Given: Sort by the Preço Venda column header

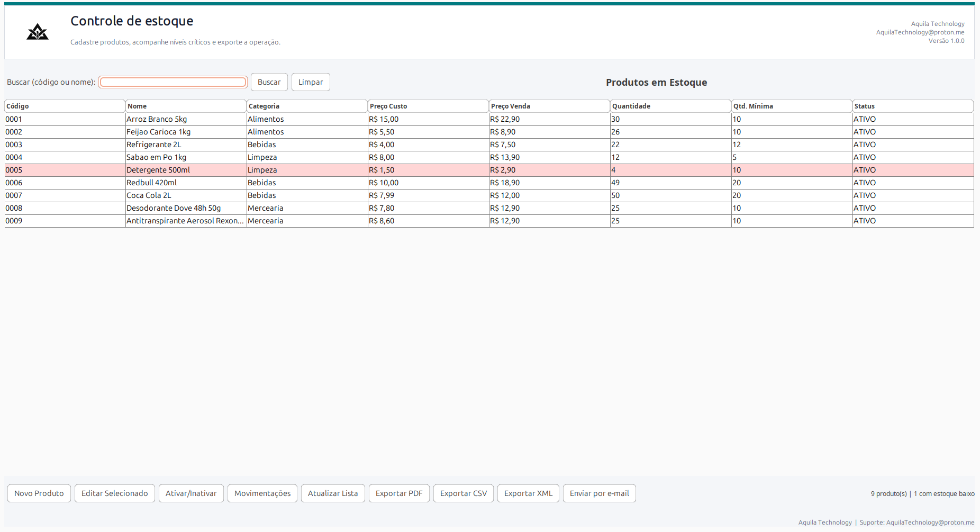Looking at the screenshot, I should 550,106.
